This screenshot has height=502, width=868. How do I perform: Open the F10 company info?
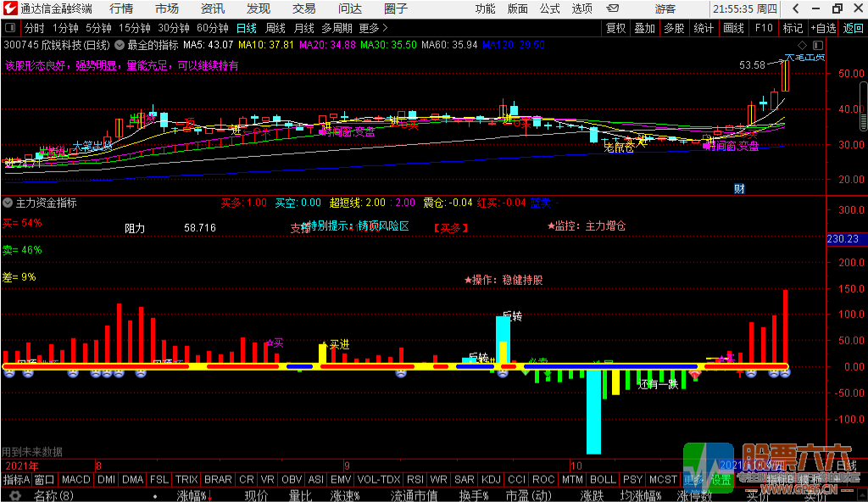[x=764, y=28]
